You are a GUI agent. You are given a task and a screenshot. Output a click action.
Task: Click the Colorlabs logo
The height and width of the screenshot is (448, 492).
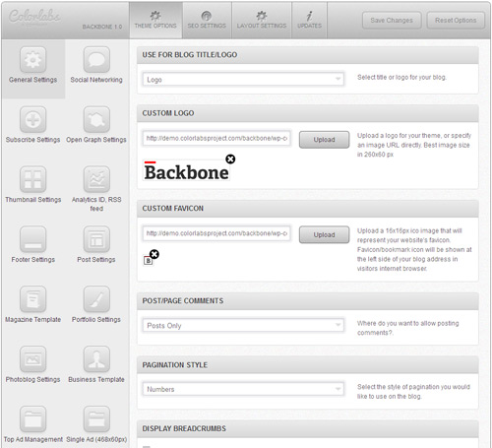[x=34, y=17]
